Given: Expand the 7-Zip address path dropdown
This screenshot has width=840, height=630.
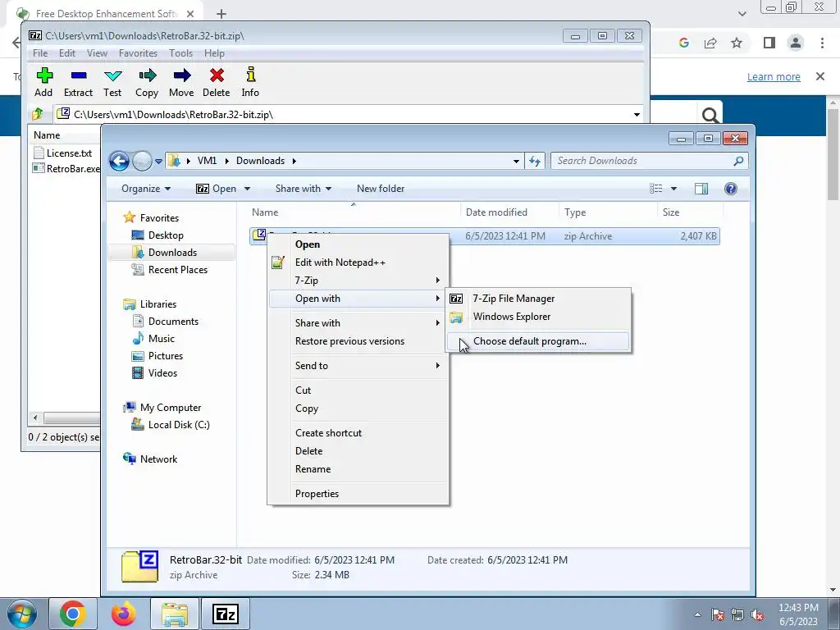Looking at the screenshot, I should point(637,115).
